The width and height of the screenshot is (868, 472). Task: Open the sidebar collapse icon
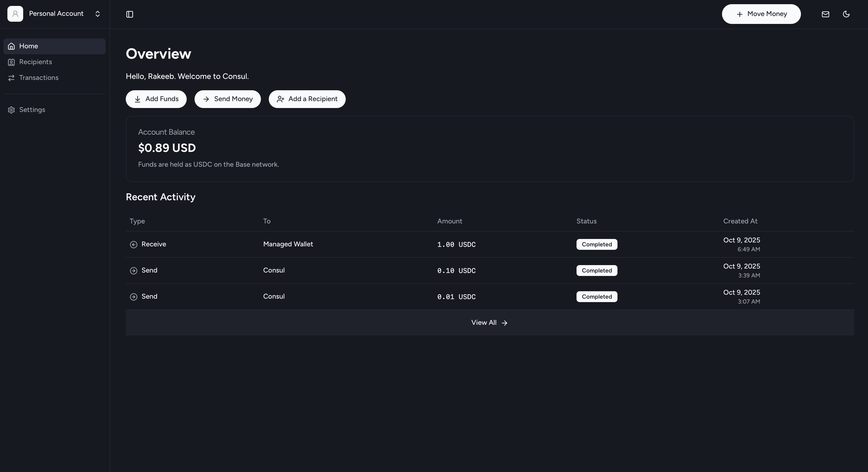point(129,14)
